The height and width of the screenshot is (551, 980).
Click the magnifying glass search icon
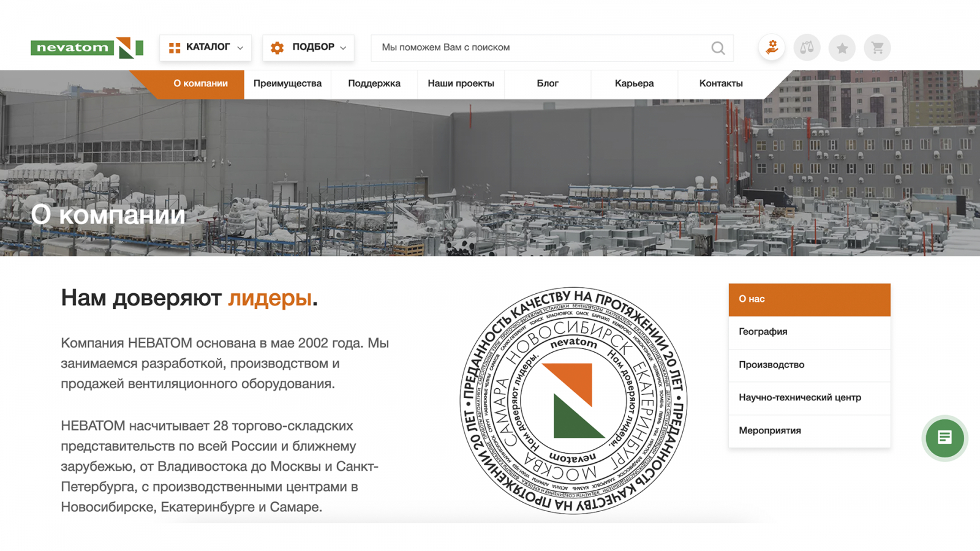[x=718, y=48]
